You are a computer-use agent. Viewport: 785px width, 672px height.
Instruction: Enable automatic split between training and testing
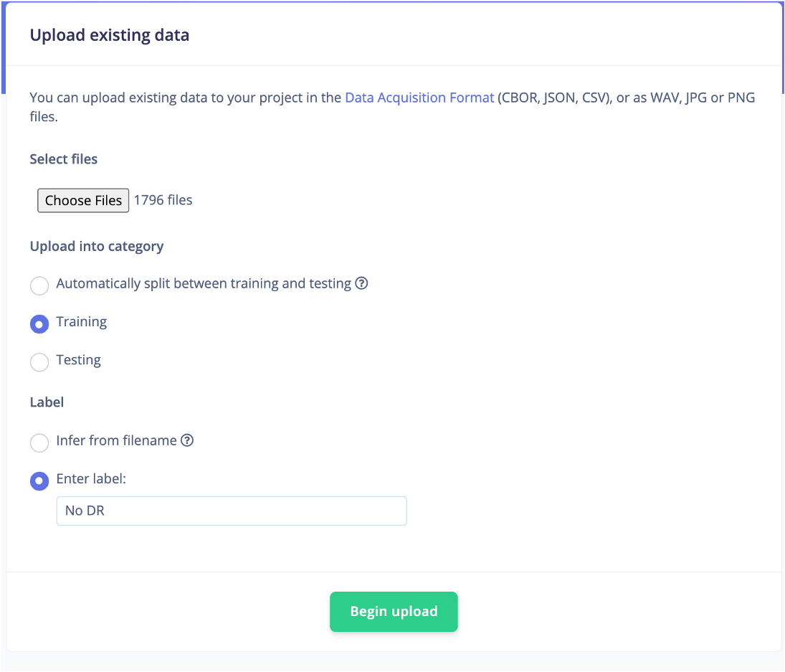(39, 285)
